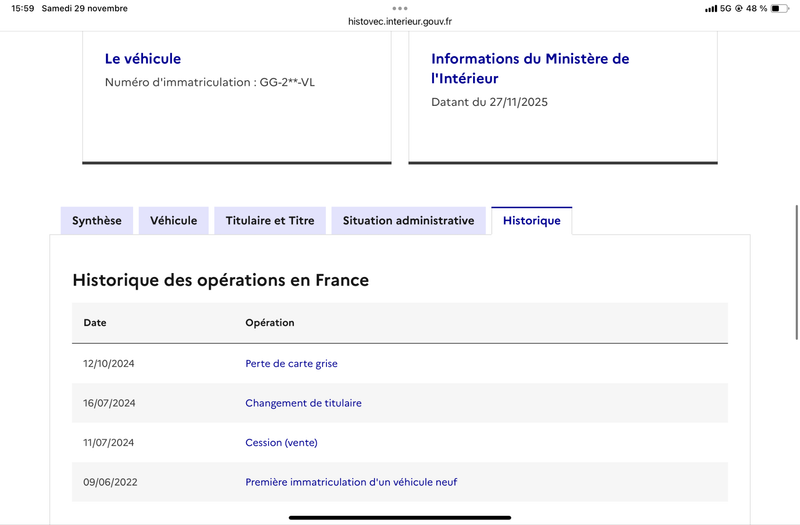Screen dimensions: 800x525
Task: Open the Perte de carte grise entry
Action: coord(291,364)
